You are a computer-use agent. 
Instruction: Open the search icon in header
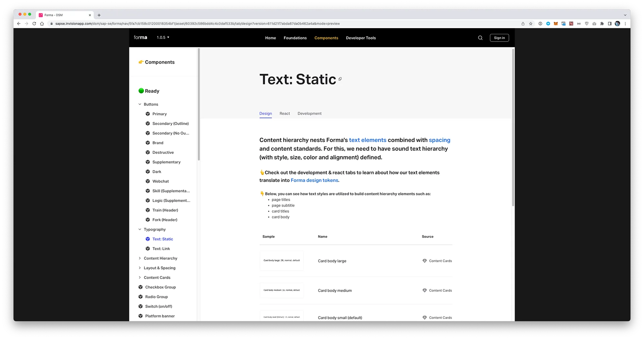click(x=480, y=38)
